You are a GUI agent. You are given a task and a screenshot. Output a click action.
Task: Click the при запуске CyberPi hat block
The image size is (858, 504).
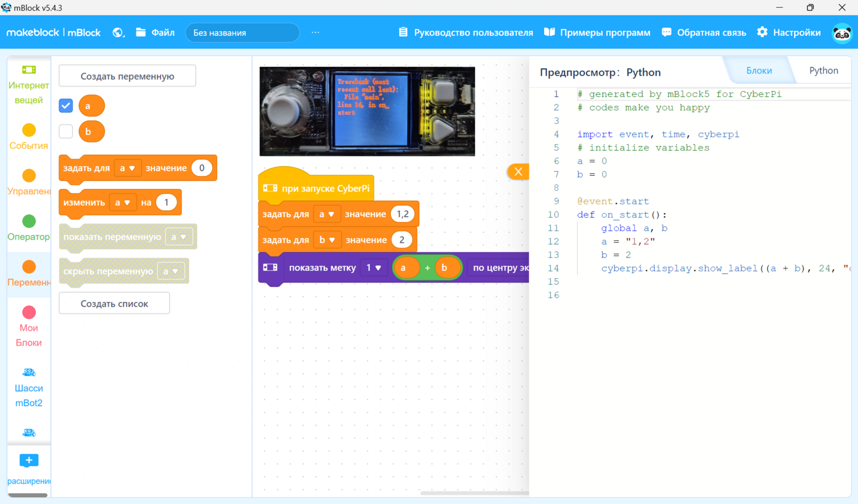pyautogui.click(x=317, y=187)
